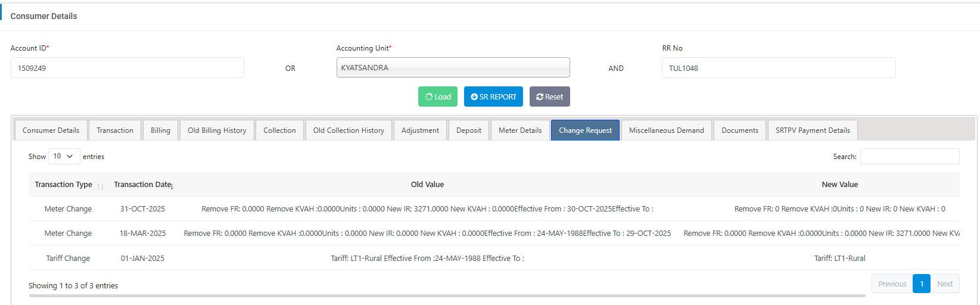Click the Next pagination button
Viewport: 980px width, 305px height.
944,284
